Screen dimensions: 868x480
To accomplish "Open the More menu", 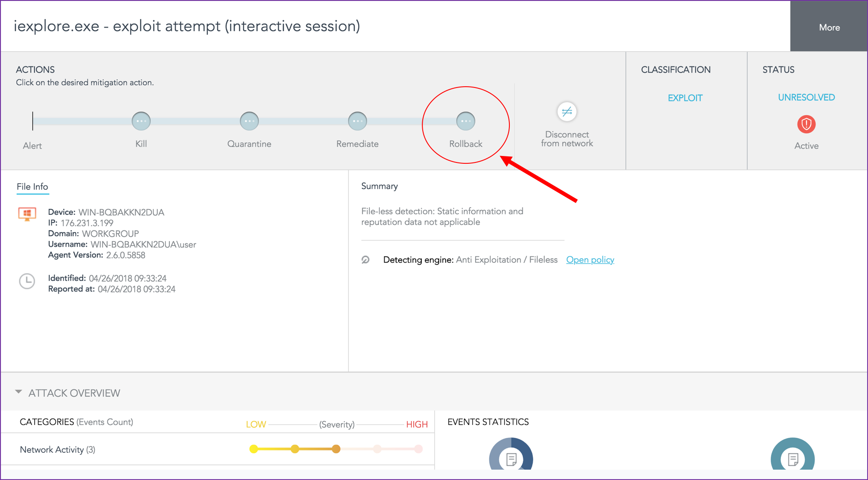I will point(829,27).
